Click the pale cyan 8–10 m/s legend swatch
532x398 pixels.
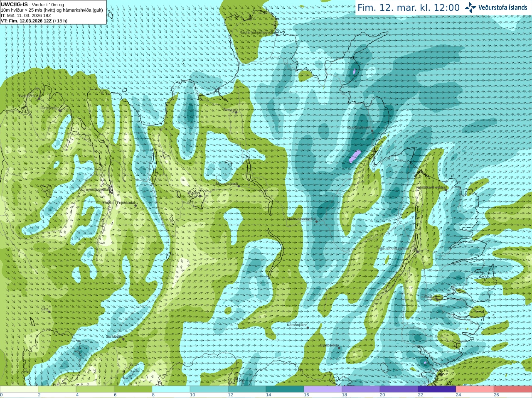pyautogui.click(x=171, y=389)
